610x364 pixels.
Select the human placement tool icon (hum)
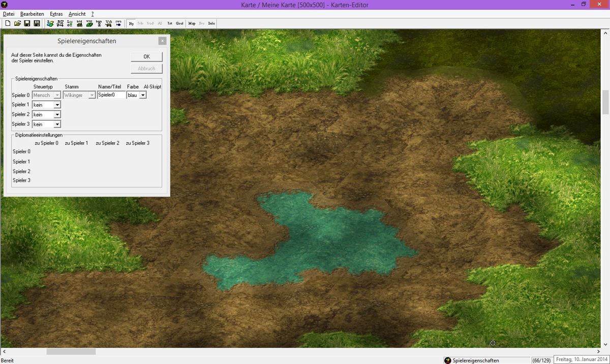point(99,23)
